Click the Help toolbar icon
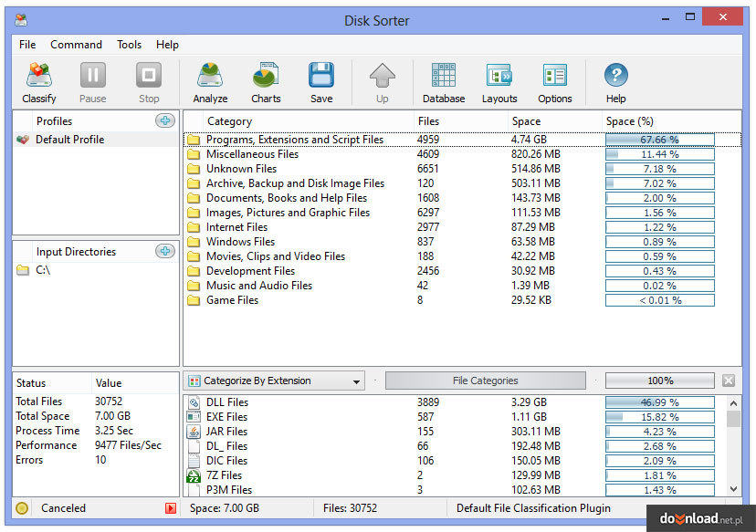Viewport: 756px width, 532px height. (x=615, y=76)
